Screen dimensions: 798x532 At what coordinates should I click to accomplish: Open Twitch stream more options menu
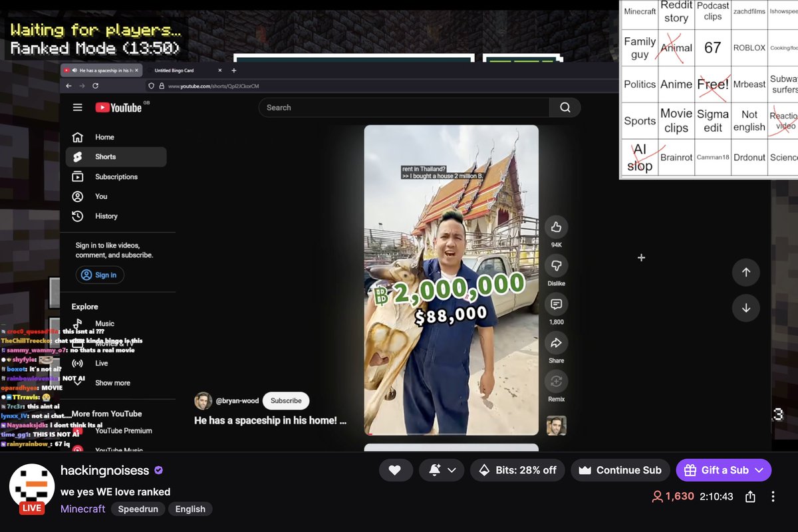(x=773, y=497)
